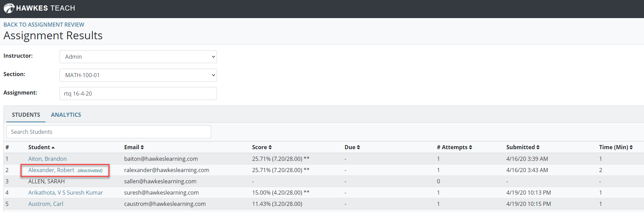The width and height of the screenshot is (644, 212).
Task: Click the Hawkes Teach logo icon
Action: [9, 8]
